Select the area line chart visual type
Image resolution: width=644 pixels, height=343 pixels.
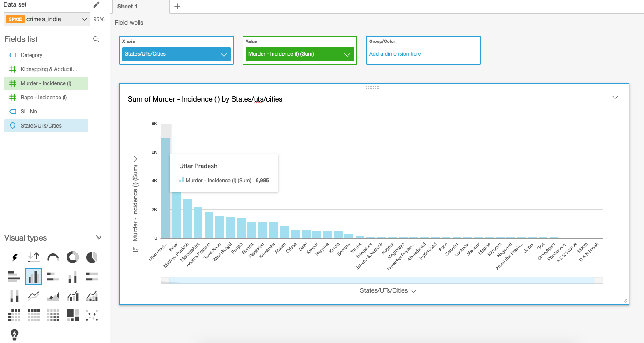pos(53,296)
